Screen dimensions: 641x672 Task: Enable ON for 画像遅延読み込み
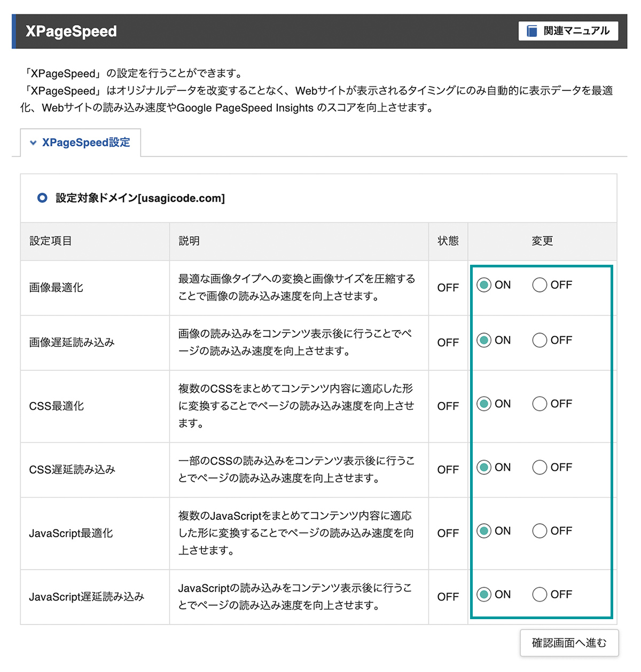pos(484,340)
